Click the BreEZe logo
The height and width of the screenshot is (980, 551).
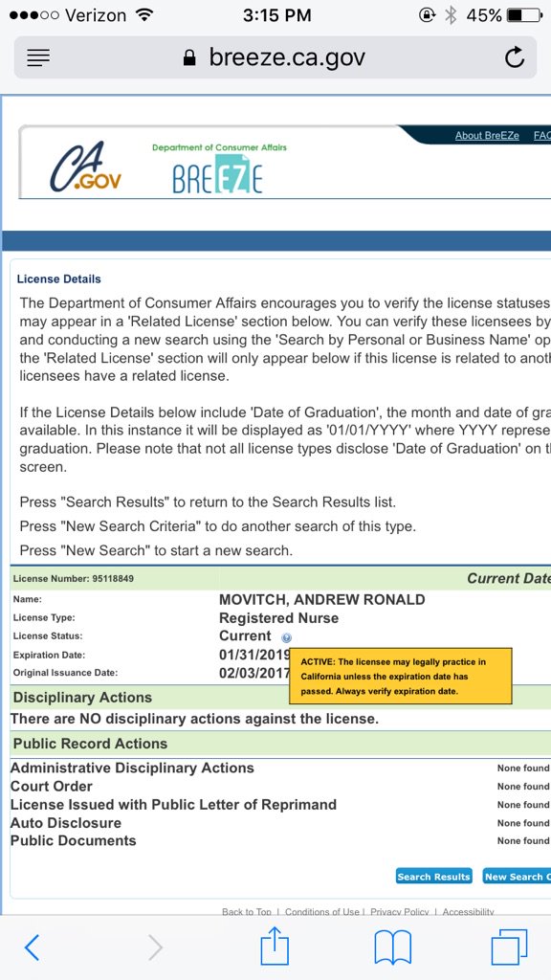(x=218, y=173)
